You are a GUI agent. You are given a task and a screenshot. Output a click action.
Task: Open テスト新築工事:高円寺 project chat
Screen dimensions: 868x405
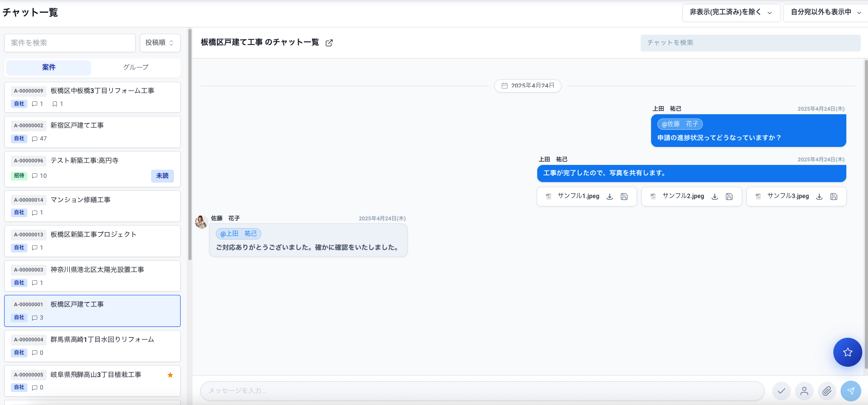click(x=92, y=169)
